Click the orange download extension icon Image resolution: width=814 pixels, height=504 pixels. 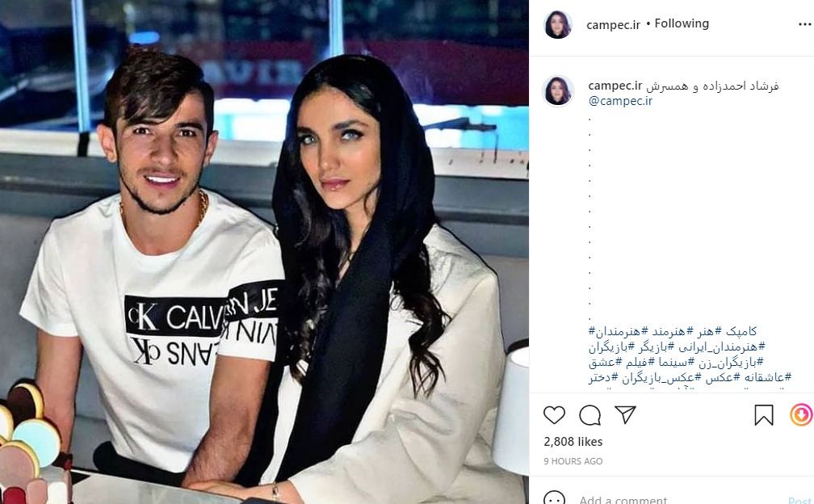802,414
